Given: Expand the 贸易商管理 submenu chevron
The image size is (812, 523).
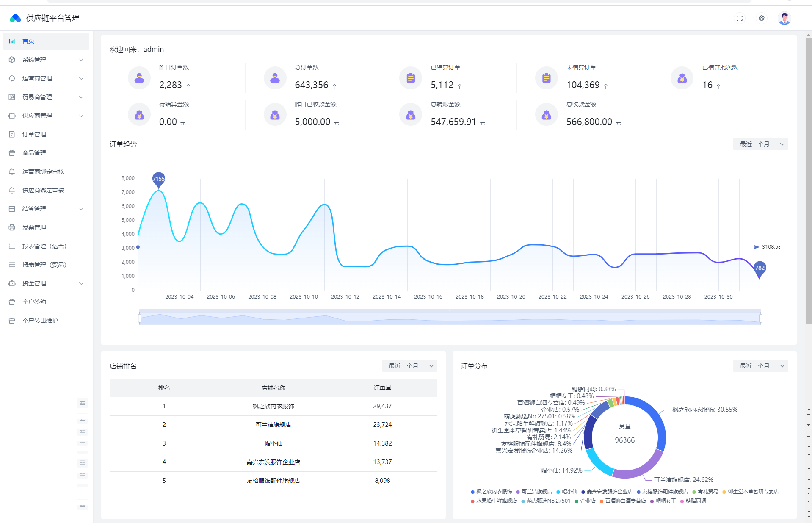Looking at the screenshot, I should [81, 97].
